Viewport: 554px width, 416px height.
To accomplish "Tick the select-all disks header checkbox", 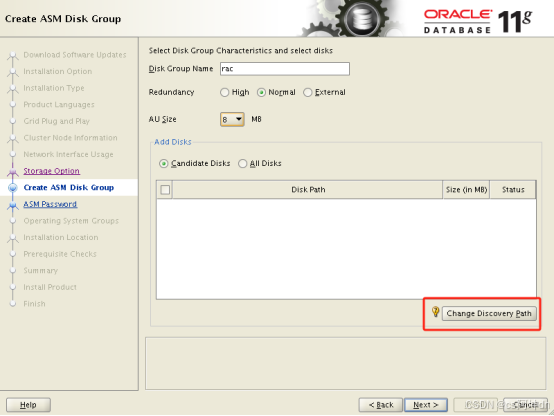I will [x=165, y=190].
